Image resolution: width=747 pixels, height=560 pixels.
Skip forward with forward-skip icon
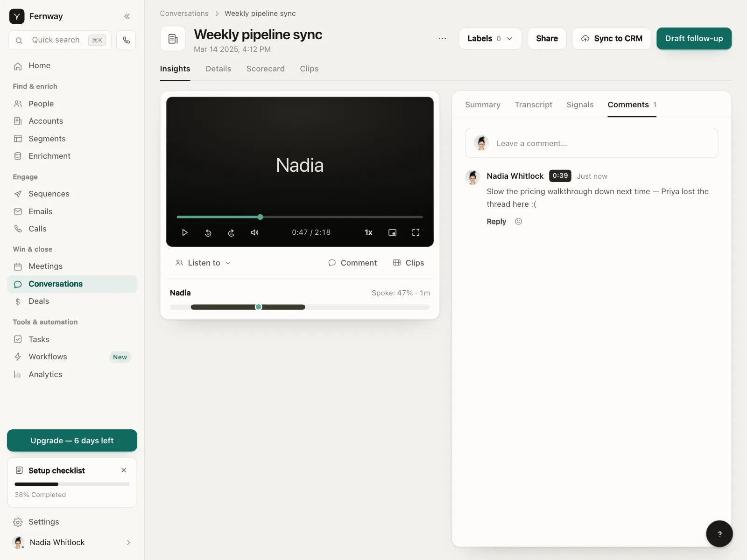click(x=231, y=232)
